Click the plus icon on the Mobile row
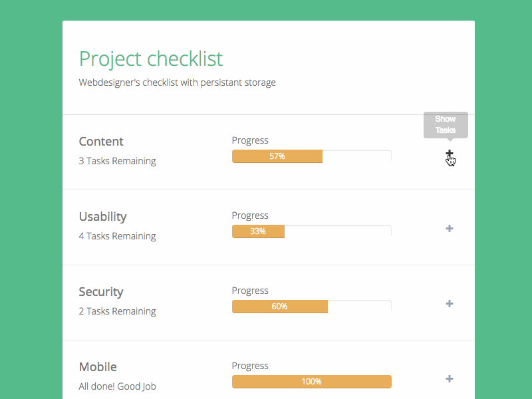 450,378
